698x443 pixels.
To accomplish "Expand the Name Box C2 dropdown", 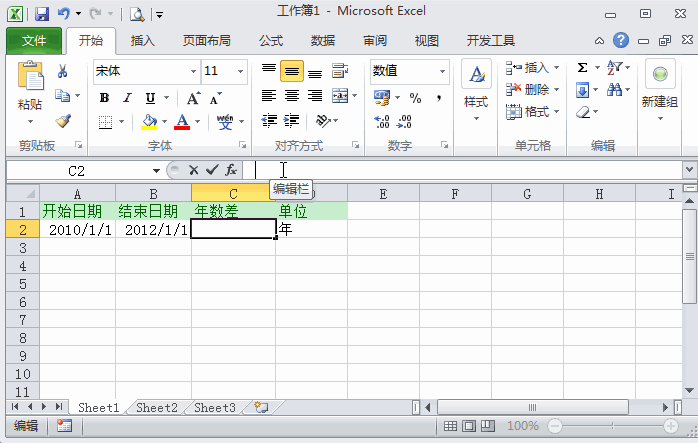I will coord(156,171).
